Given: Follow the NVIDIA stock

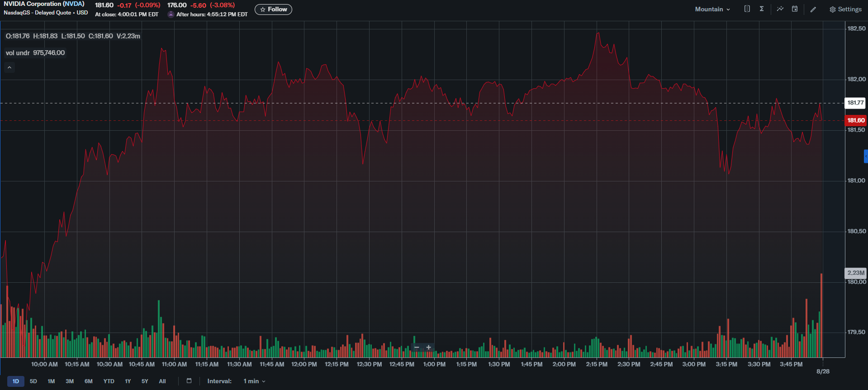Looking at the screenshot, I should pos(273,10).
